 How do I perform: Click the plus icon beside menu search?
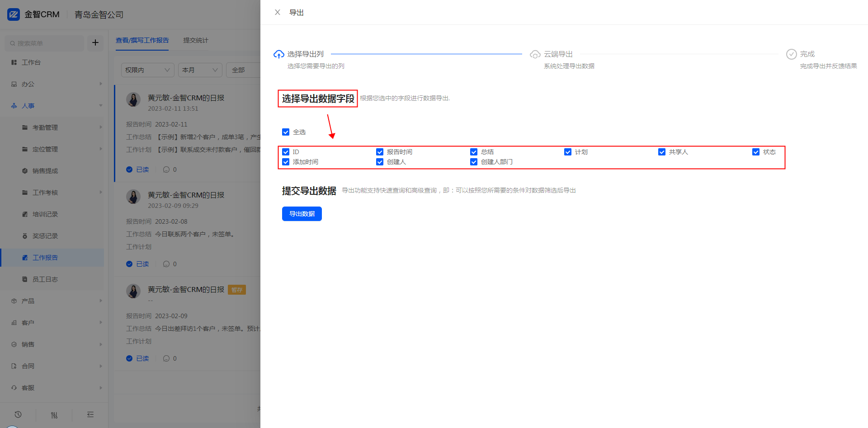tap(95, 43)
